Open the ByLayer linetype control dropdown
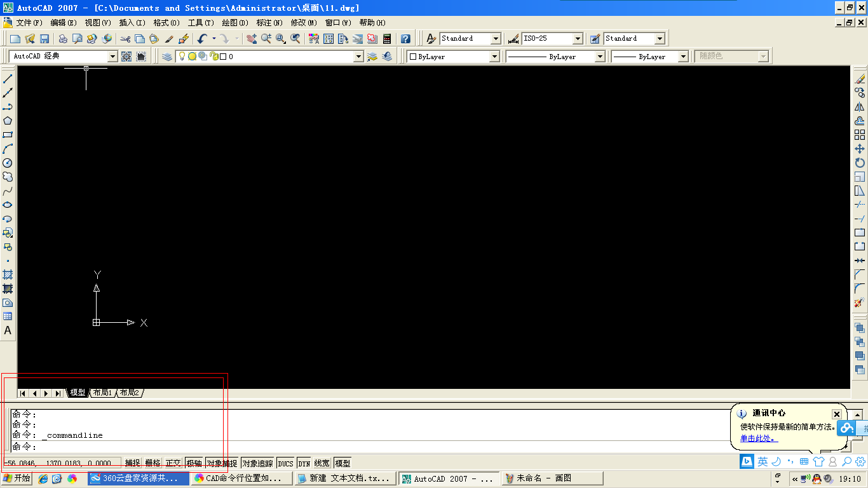The width and height of the screenshot is (868, 488). coord(599,57)
